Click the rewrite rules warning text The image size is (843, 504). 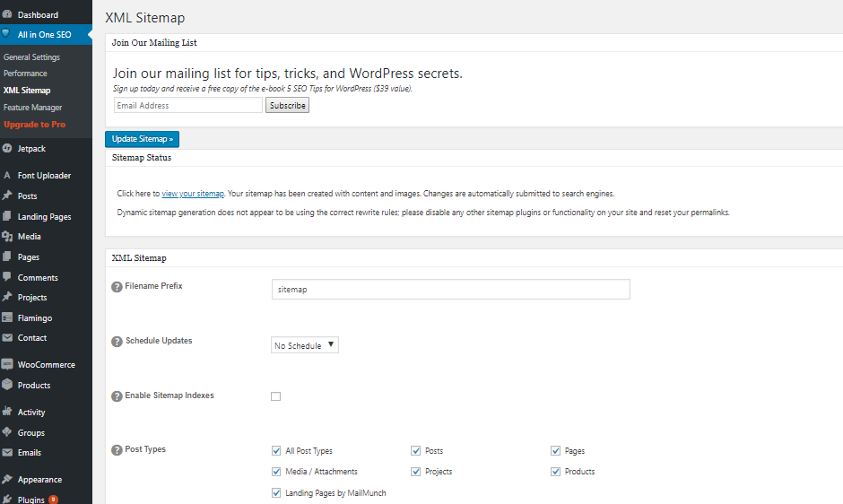coord(423,213)
